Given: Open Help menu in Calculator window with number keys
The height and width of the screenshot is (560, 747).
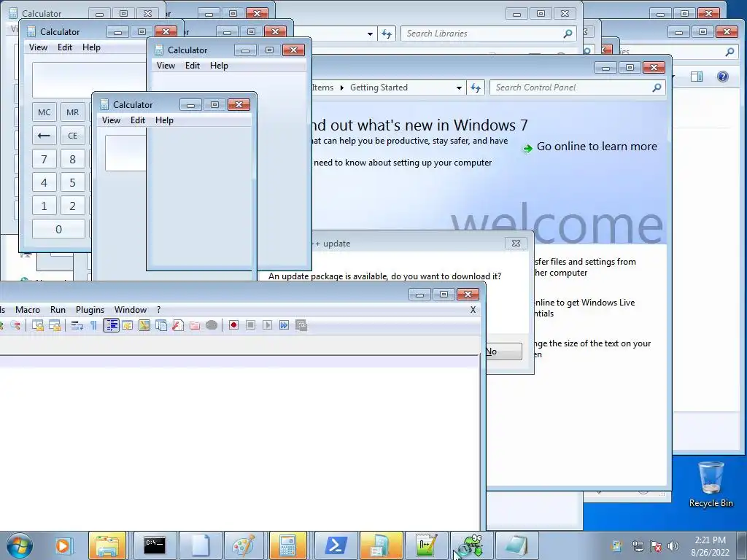Looking at the screenshot, I should click(91, 47).
